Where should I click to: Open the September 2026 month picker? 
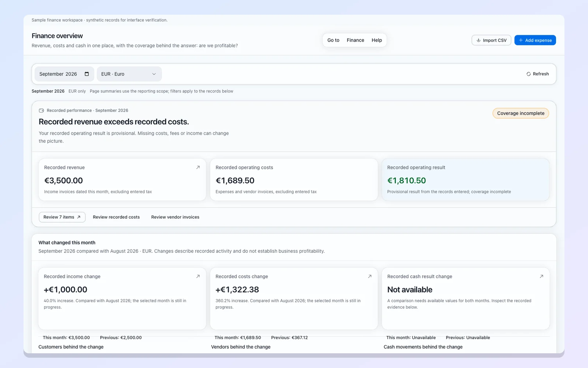(x=64, y=74)
